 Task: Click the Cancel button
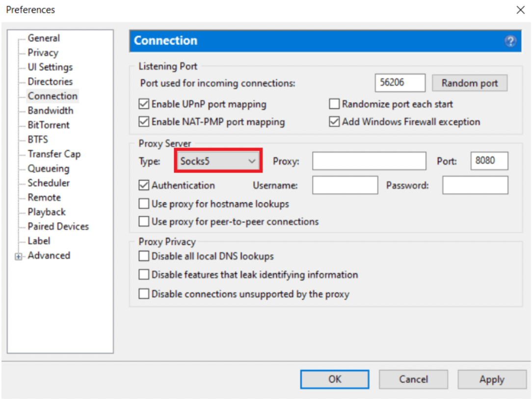coord(413,379)
